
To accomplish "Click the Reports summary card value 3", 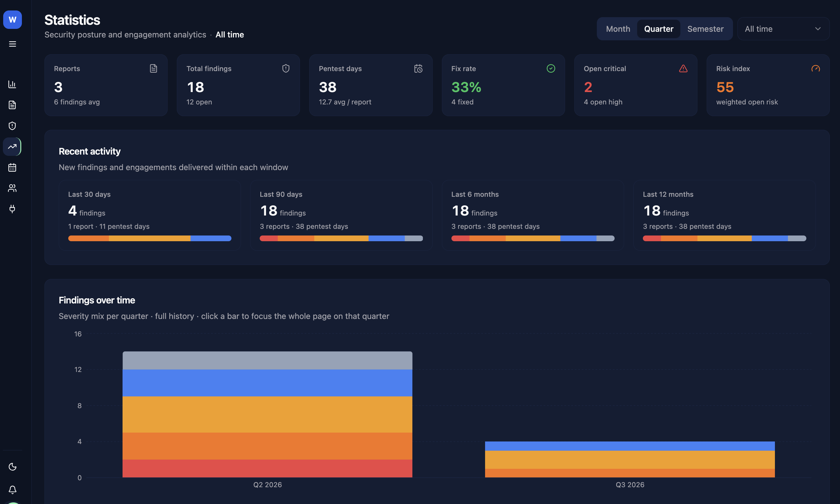I will (x=58, y=87).
